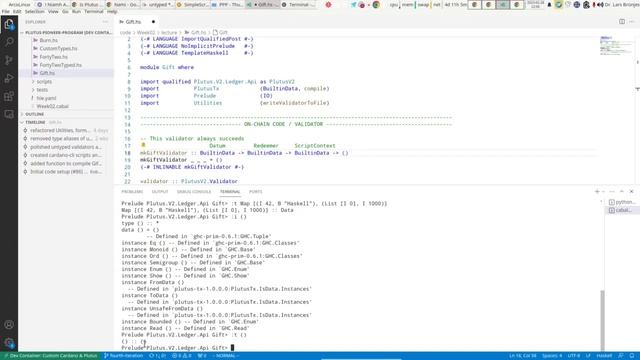Select the Gift.hs editor tab
Viewport: 640px width, 360px height.
[x=137, y=22]
